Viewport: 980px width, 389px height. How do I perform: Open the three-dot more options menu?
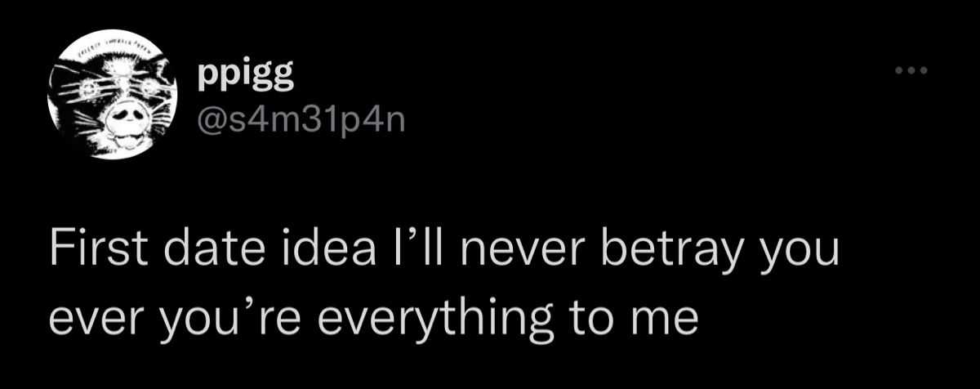[x=911, y=72]
